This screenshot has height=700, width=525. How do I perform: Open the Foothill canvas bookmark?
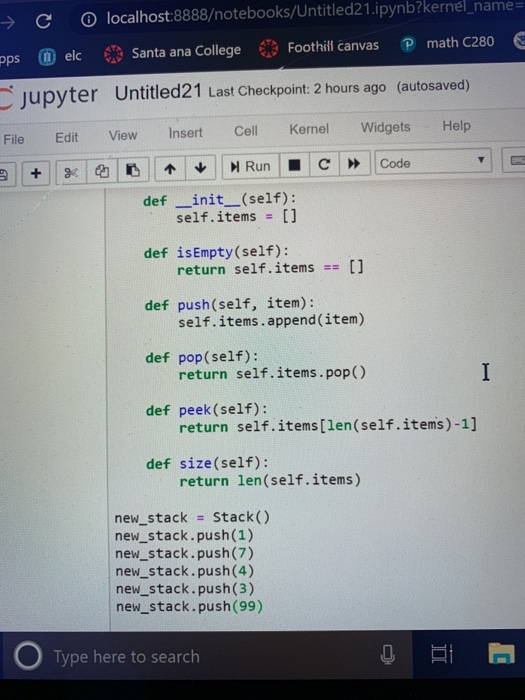(319, 47)
